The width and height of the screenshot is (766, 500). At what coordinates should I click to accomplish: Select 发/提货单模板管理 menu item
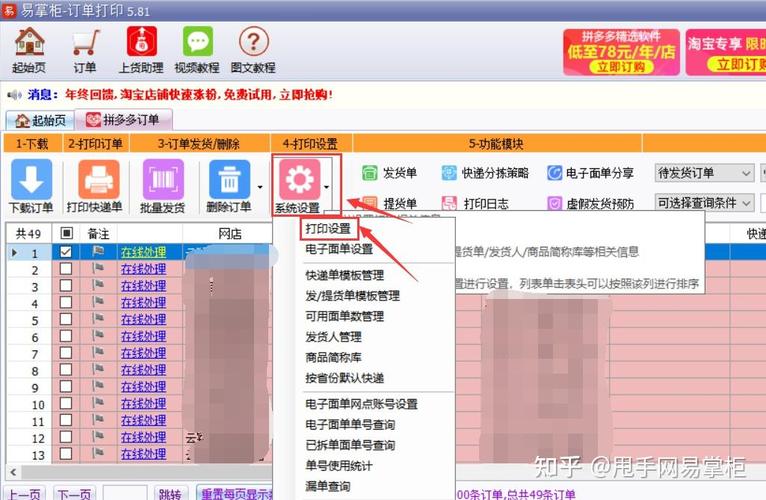click(353, 296)
